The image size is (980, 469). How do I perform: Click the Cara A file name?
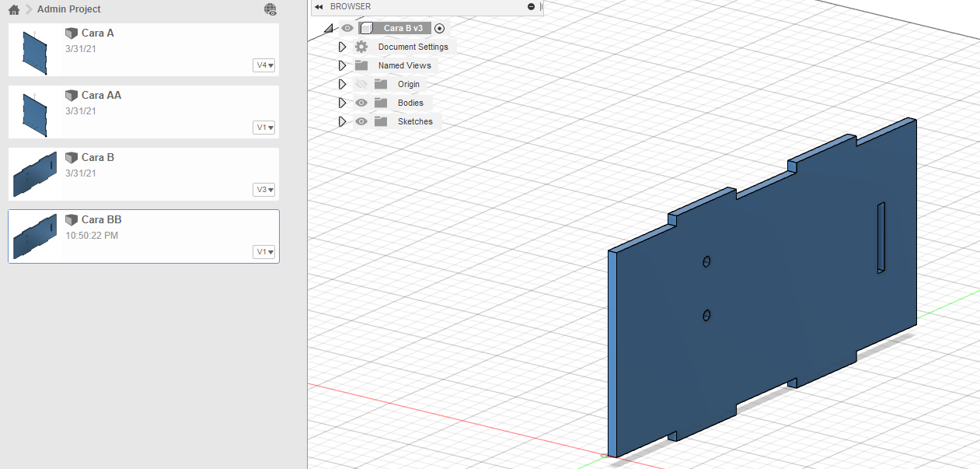click(98, 33)
